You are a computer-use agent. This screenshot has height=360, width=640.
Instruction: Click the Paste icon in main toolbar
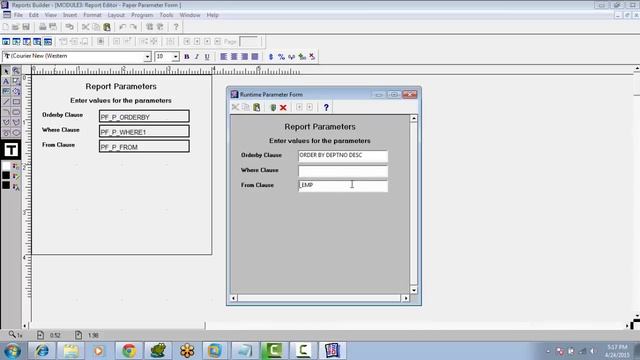[x=107, y=27]
